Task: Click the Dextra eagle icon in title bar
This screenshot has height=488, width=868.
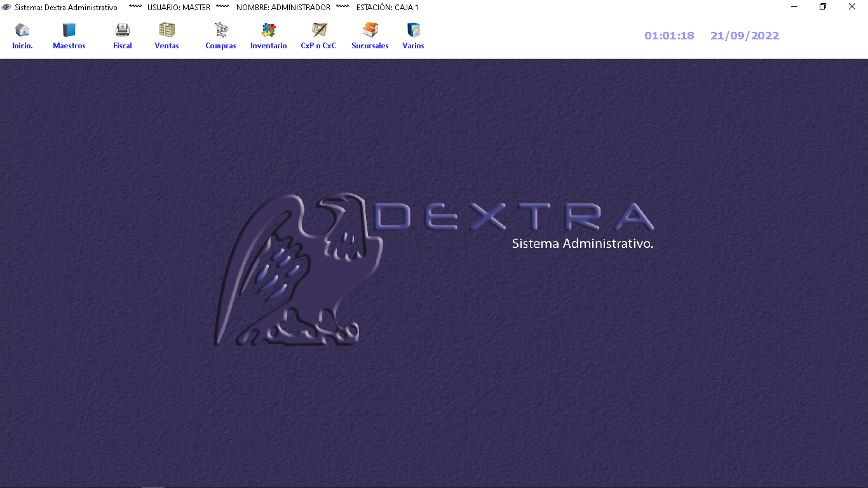Action: 7,7
